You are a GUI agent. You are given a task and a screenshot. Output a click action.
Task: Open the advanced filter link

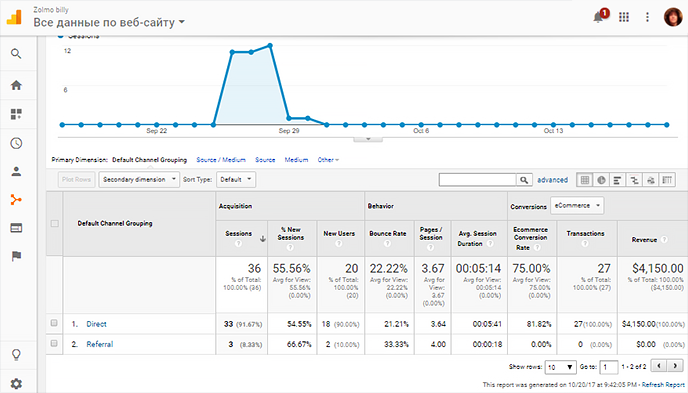552,180
